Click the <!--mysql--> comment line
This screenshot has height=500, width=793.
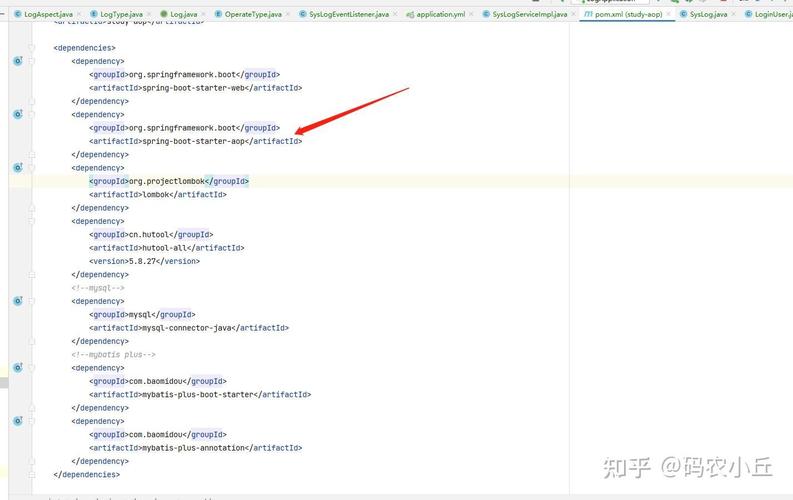click(x=98, y=288)
